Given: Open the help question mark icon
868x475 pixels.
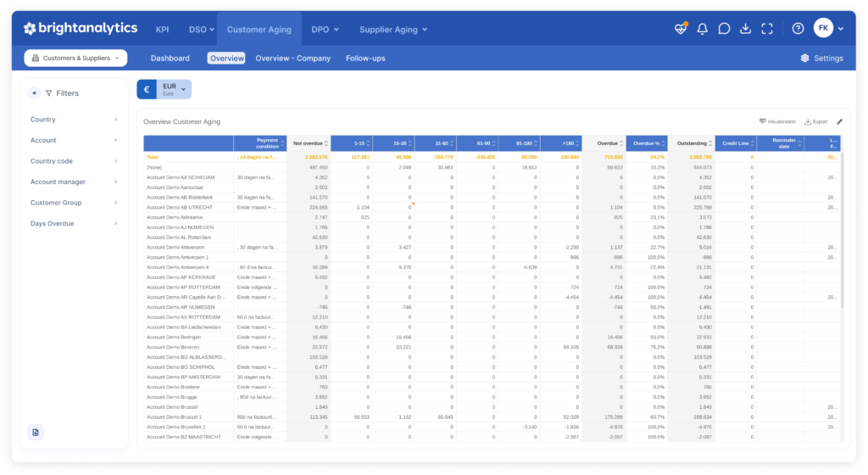Looking at the screenshot, I should (x=798, y=29).
